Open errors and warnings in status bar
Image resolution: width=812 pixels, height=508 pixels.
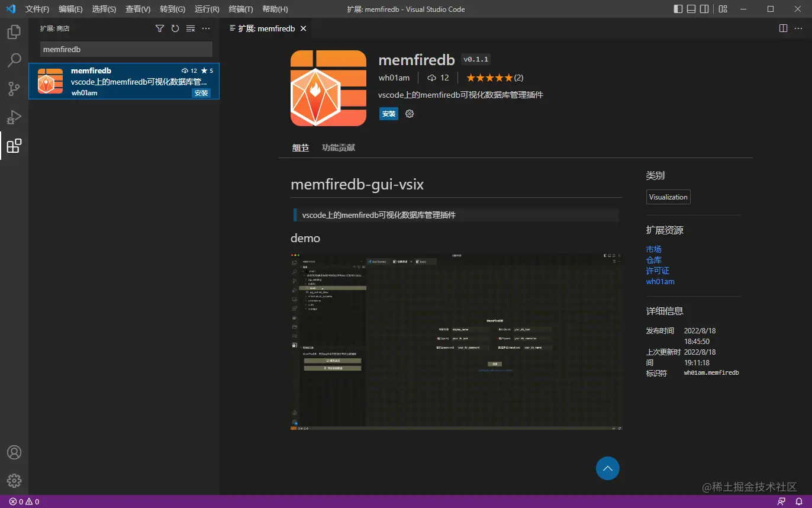coord(24,501)
